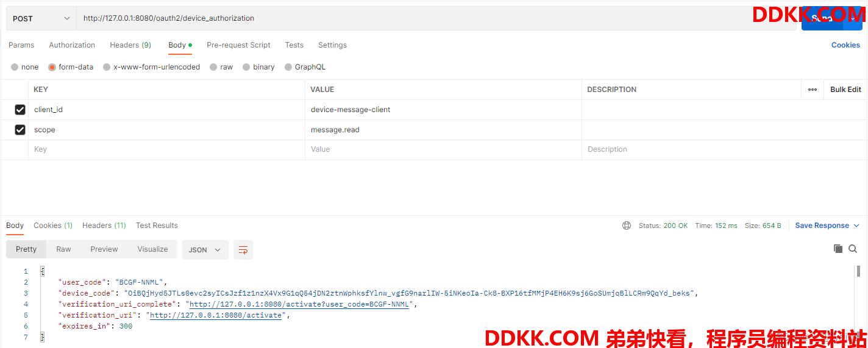
Task: Click the message.read value cell
Action: (x=443, y=130)
